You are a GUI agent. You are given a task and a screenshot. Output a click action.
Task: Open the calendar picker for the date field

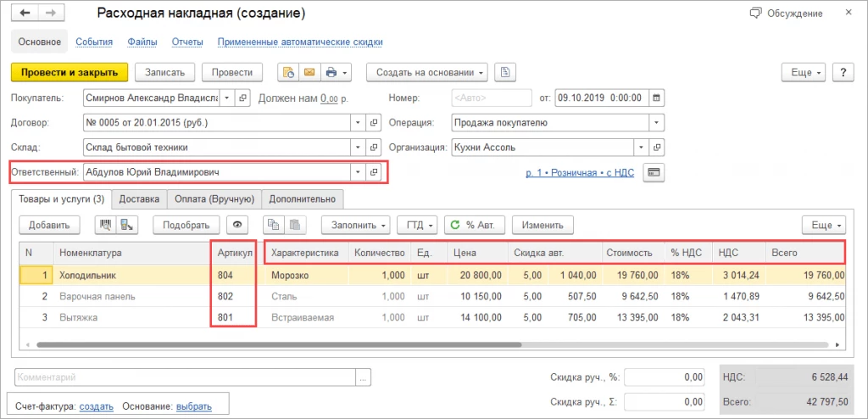click(657, 98)
